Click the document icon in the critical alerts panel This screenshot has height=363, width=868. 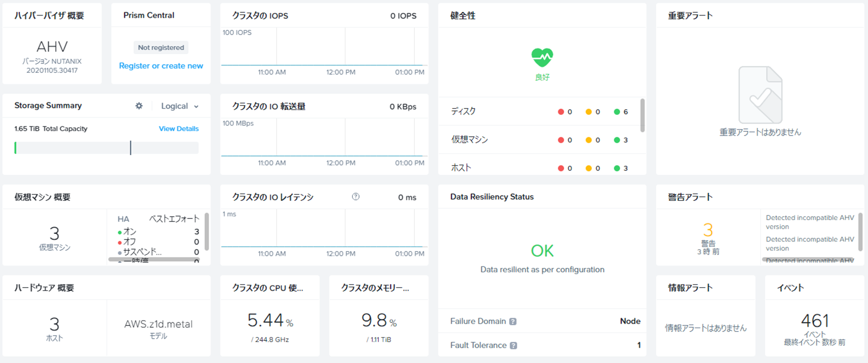click(x=760, y=95)
